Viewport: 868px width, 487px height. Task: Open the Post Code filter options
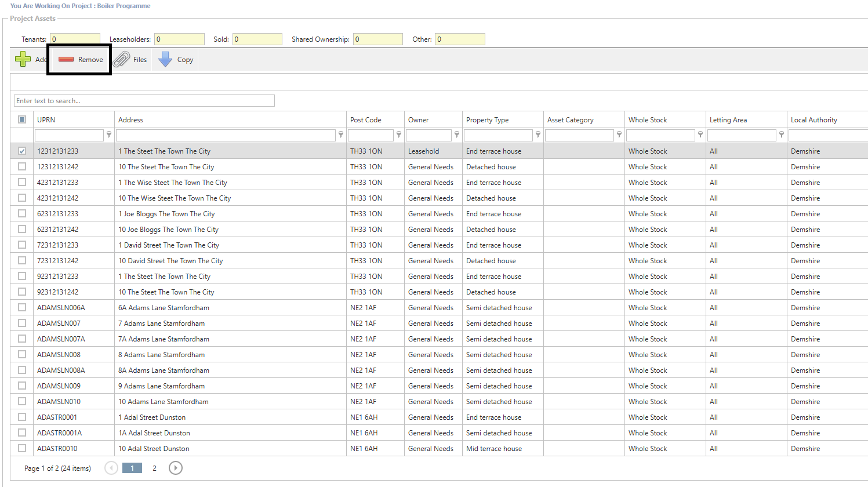398,135
